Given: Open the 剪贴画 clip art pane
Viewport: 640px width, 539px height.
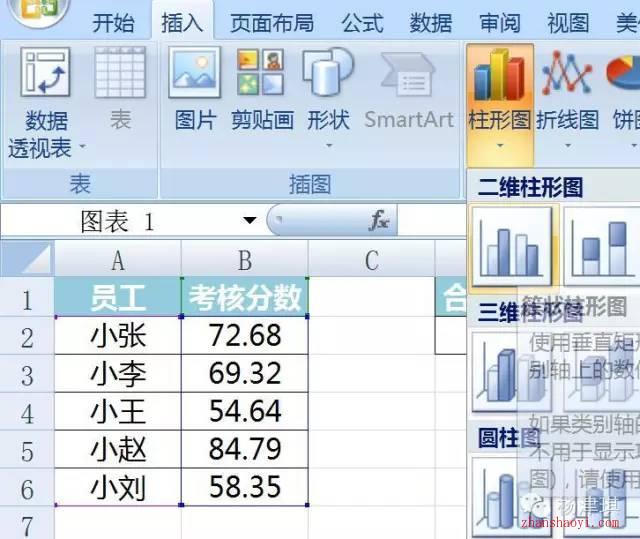Looking at the screenshot, I should tap(262, 87).
